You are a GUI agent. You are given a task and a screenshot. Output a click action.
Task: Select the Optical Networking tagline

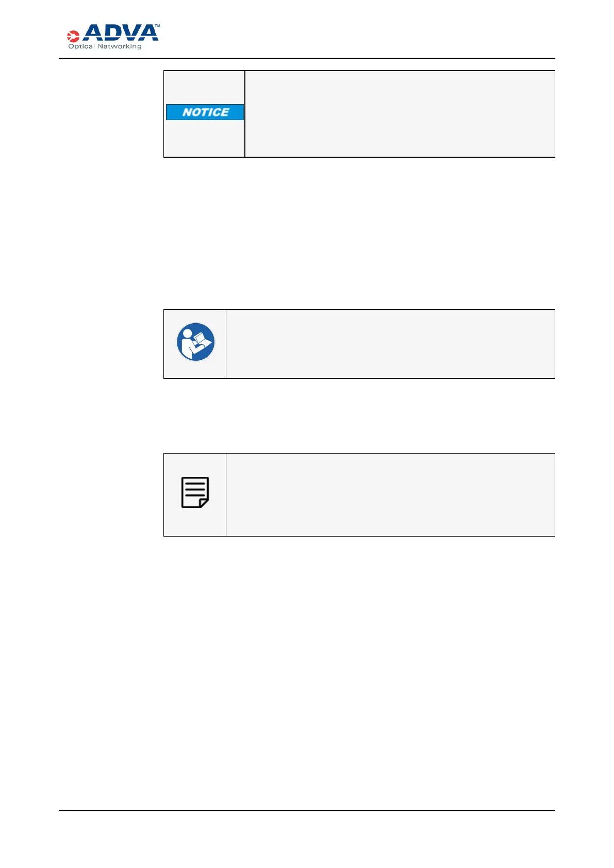(105, 46)
